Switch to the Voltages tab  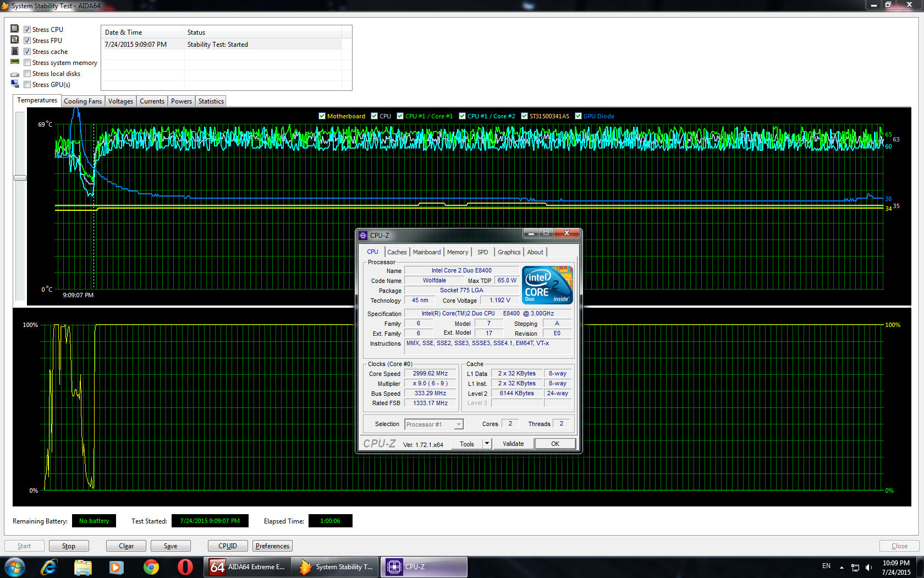(x=120, y=101)
